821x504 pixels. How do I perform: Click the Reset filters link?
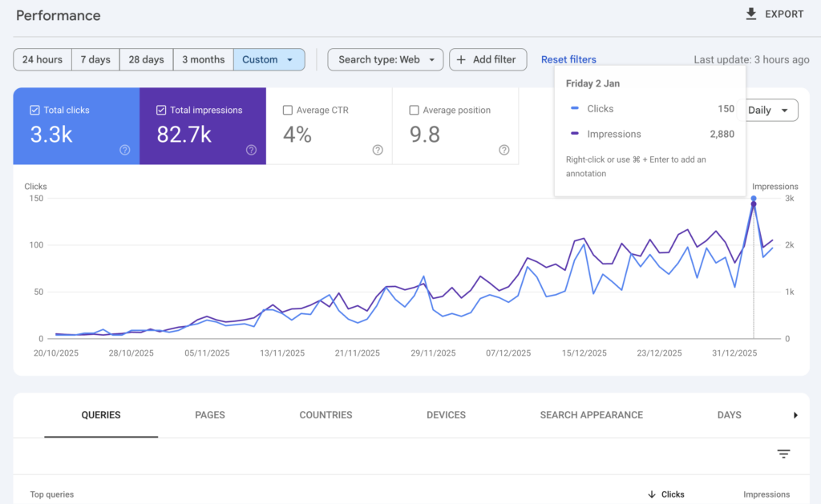coord(568,59)
